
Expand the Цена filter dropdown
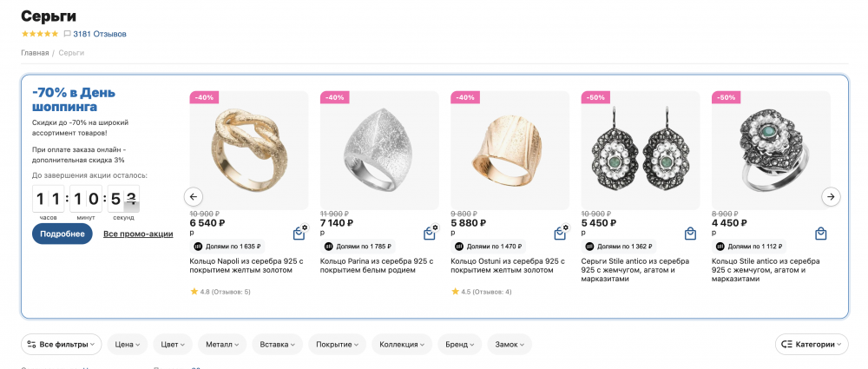(x=128, y=345)
